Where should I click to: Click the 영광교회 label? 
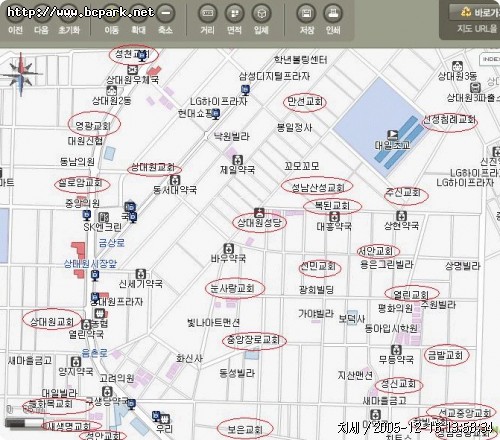point(93,125)
